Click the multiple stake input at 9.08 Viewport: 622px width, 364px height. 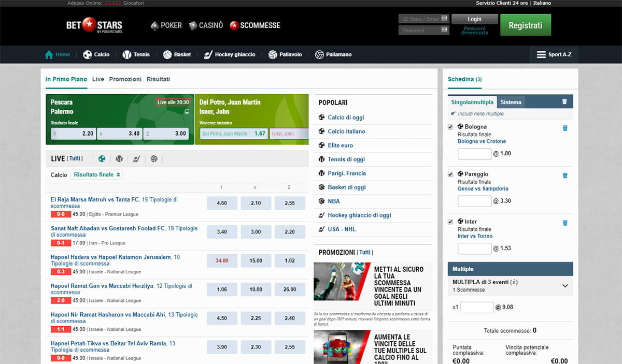[477, 308]
